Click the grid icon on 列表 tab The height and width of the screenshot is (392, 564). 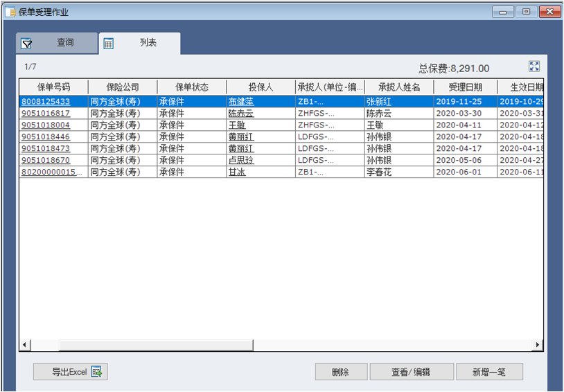[108, 44]
